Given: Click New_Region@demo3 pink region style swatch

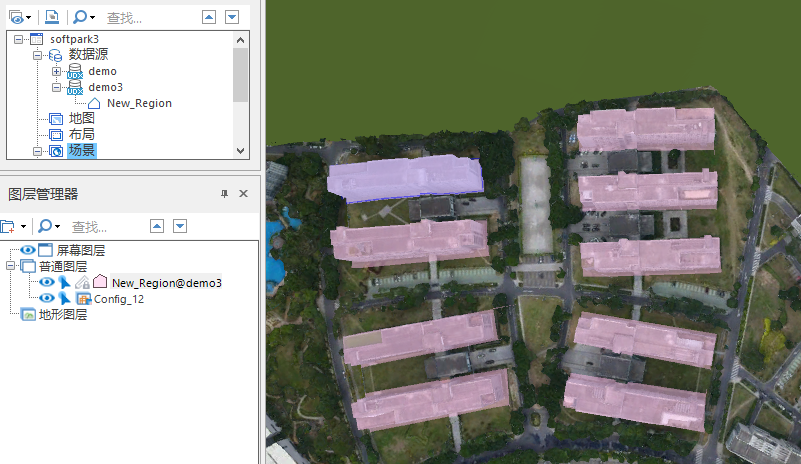Looking at the screenshot, I should pyautogui.click(x=100, y=282).
